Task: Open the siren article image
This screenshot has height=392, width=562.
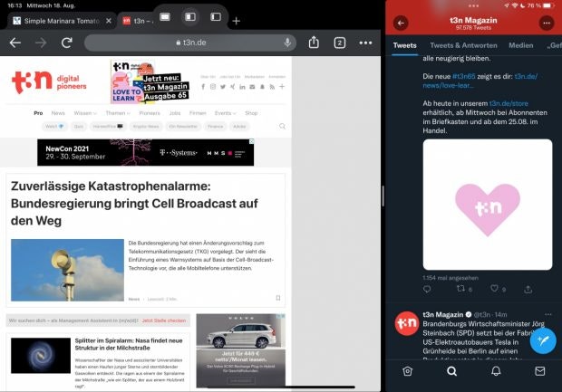Action: coord(67,270)
